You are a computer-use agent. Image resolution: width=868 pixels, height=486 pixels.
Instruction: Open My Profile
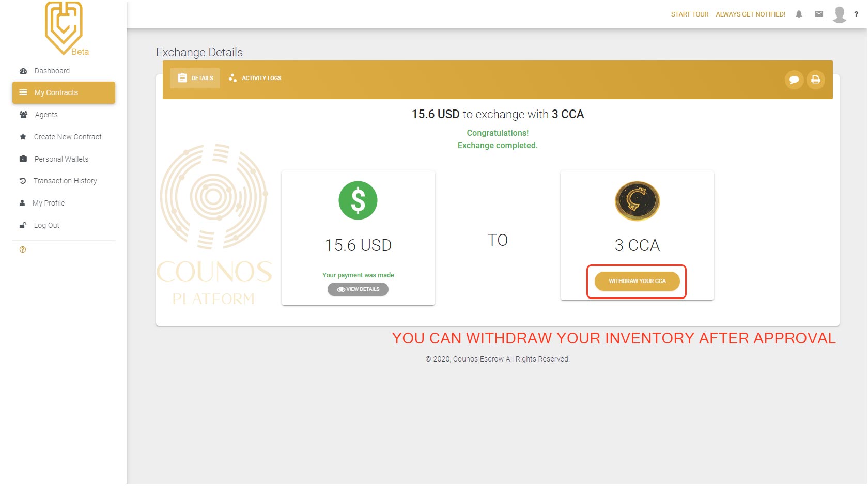tap(49, 203)
